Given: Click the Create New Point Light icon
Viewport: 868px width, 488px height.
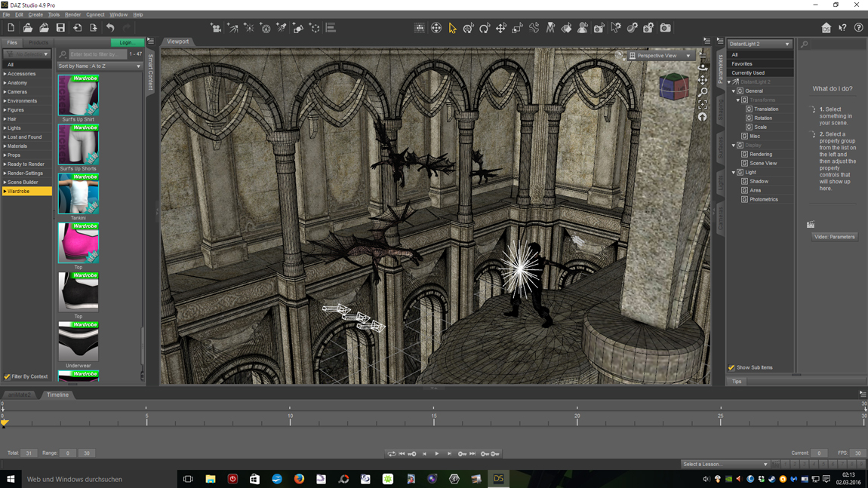Looking at the screenshot, I should 249,28.
